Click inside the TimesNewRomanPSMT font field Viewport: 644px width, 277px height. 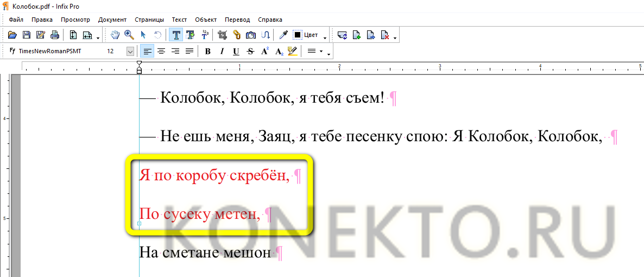[54, 51]
